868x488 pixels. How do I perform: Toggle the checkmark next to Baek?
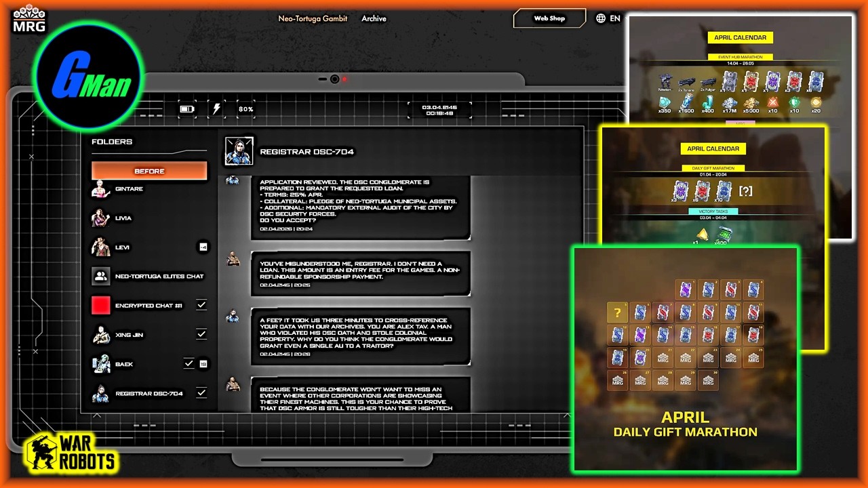[189, 364]
